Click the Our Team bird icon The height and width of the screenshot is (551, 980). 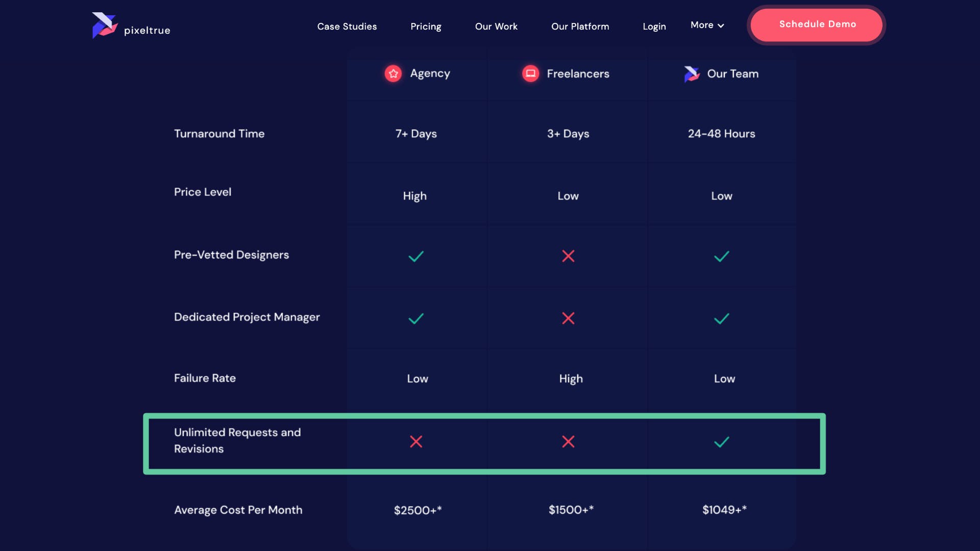691,73
